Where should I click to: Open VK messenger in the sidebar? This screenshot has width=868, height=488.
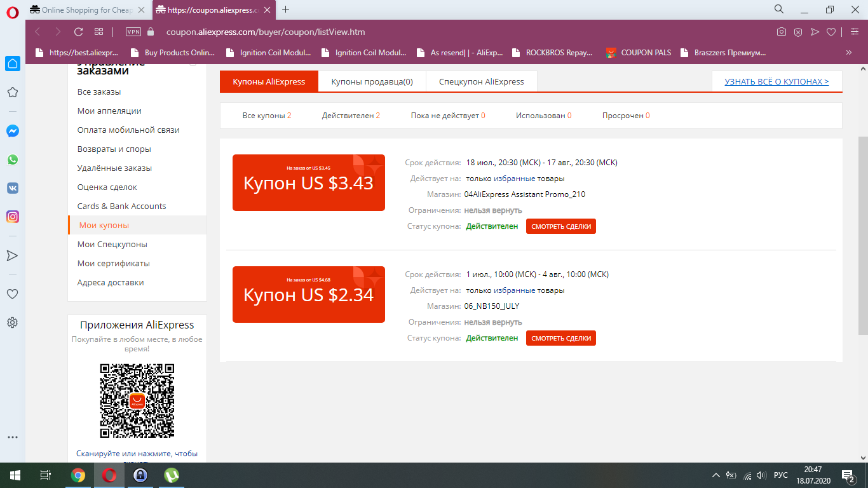(x=13, y=188)
